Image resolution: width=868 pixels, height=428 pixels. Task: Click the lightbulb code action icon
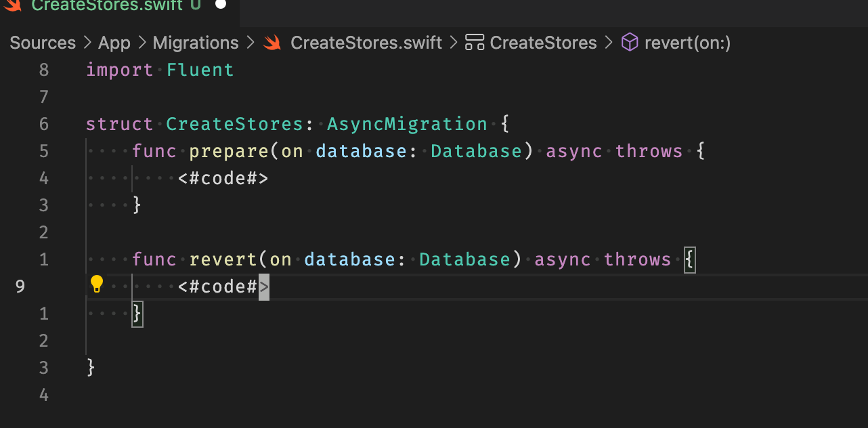click(97, 284)
